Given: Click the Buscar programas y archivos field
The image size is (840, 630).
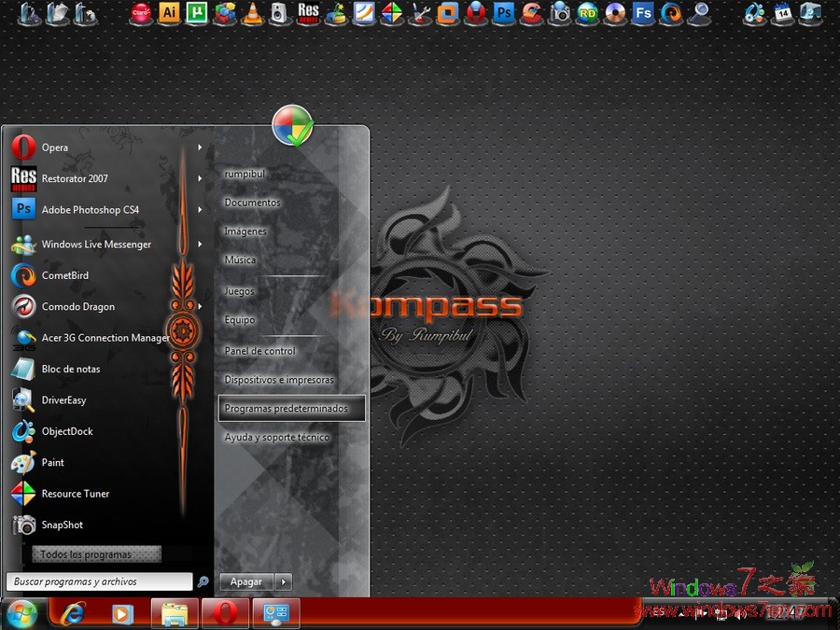Looking at the screenshot, I should coord(98,581).
